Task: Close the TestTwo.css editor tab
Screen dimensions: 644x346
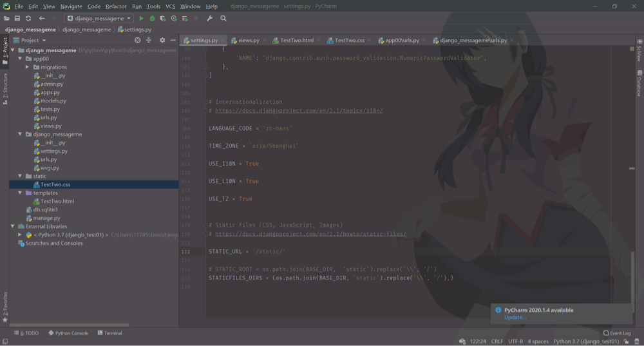Action: coord(369,41)
